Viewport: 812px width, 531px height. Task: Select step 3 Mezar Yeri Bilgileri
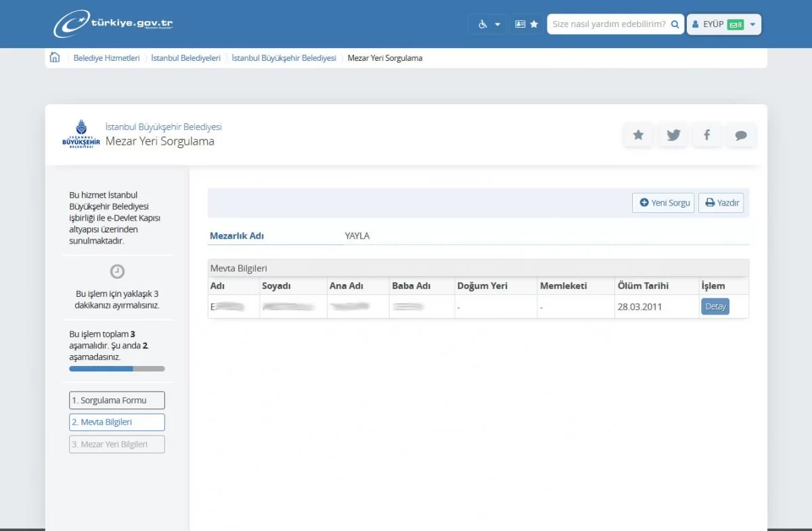pyautogui.click(x=117, y=444)
